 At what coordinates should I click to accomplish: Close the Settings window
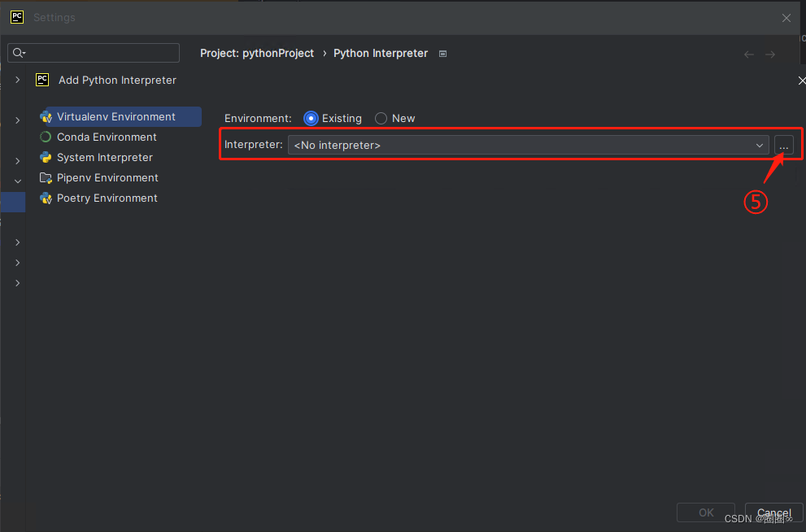pyautogui.click(x=786, y=18)
